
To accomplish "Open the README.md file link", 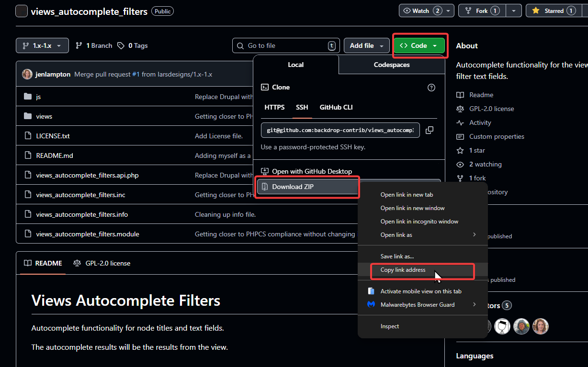I will coord(55,156).
